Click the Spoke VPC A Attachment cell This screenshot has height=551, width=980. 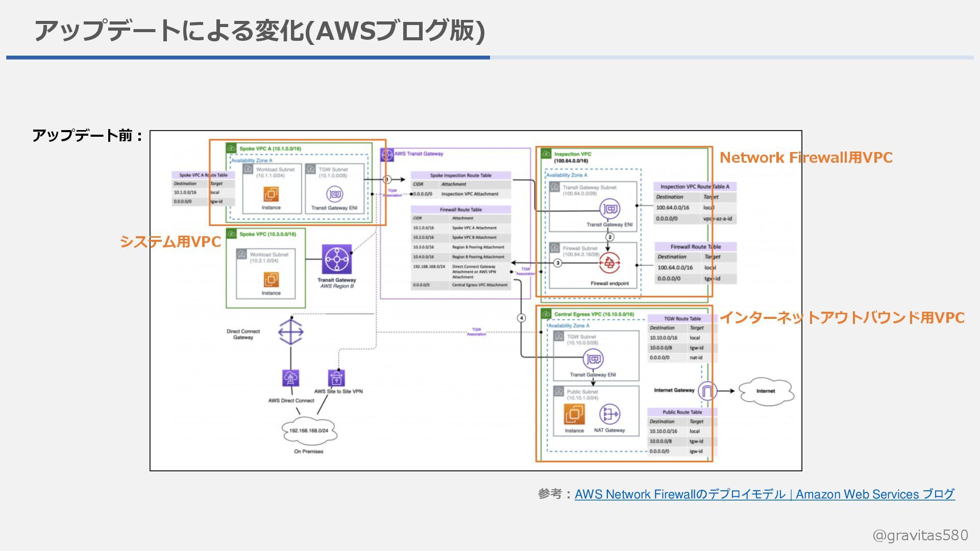(474, 228)
